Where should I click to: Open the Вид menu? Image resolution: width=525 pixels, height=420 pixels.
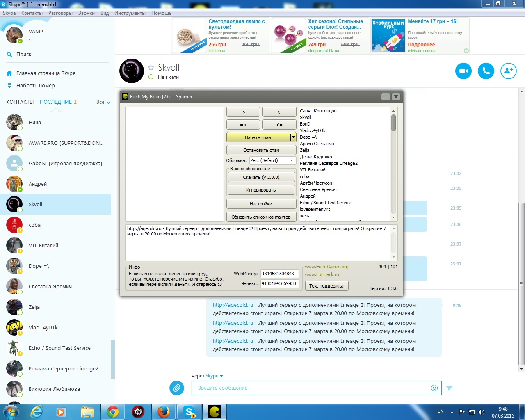coord(105,13)
